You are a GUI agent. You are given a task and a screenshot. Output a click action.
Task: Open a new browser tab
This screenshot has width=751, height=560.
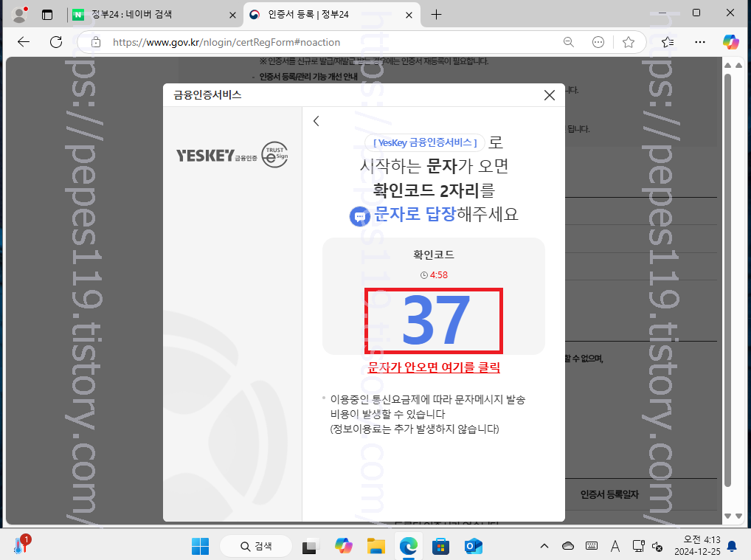[436, 14]
